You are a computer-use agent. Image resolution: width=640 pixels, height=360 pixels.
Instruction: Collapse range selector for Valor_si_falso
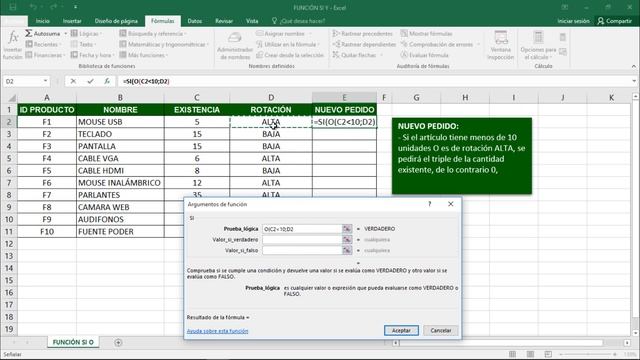coord(347,250)
